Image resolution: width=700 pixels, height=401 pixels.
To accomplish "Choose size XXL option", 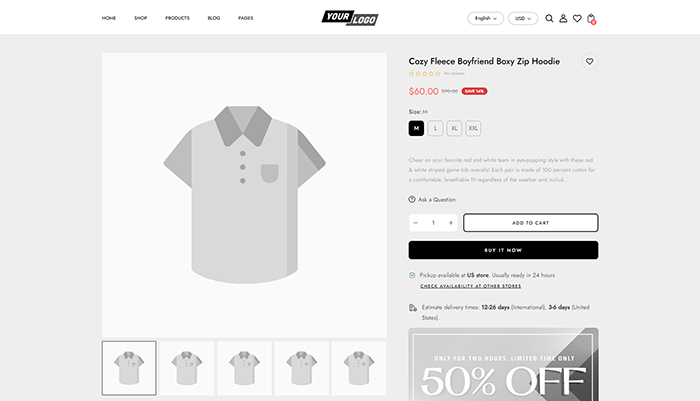I will pos(473,128).
